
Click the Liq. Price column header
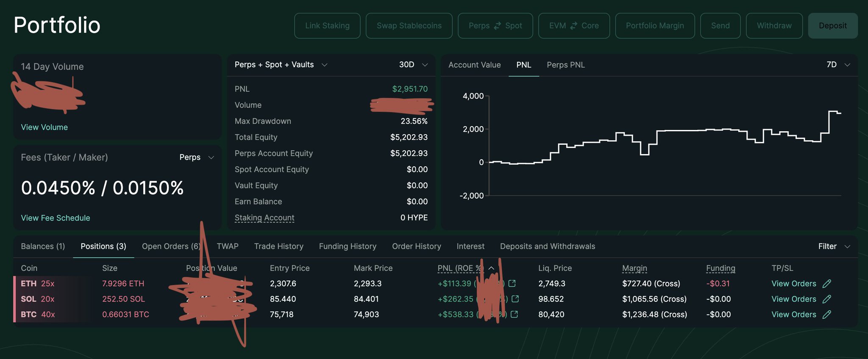click(555, 268)
